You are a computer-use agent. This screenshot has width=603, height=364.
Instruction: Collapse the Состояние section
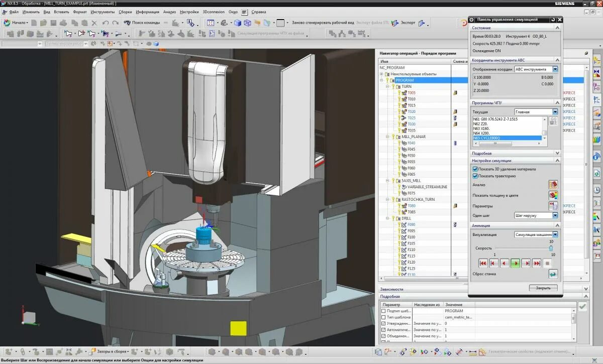557,28
